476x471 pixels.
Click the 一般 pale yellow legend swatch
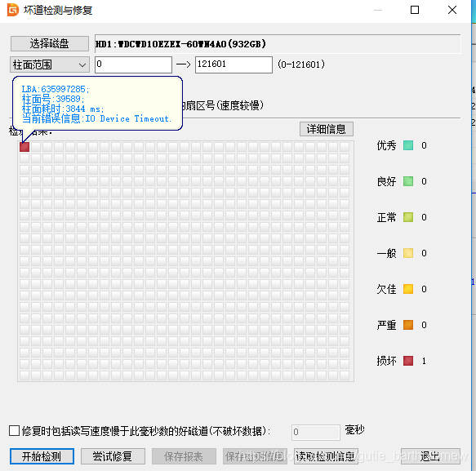408,253
